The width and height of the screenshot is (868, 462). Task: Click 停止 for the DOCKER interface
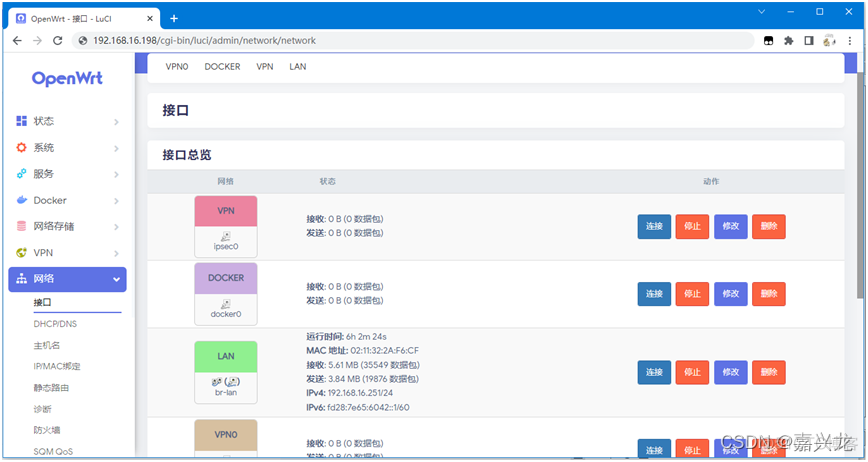[693, 294]
